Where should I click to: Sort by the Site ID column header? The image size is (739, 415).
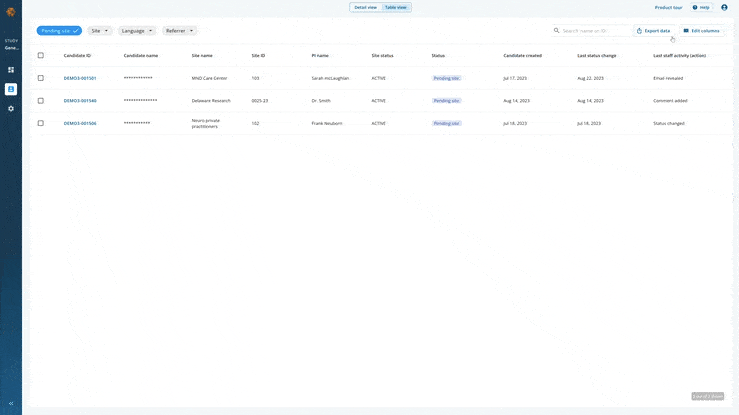coord(258,56)
